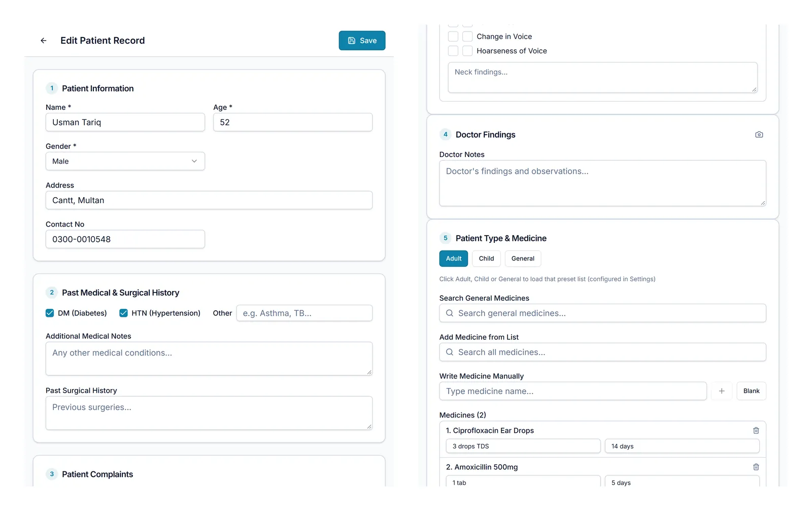Screen dimensions: 812x511
Task: Edit Amoxicillin dosage field 1 tab
Action: point(523,482)
